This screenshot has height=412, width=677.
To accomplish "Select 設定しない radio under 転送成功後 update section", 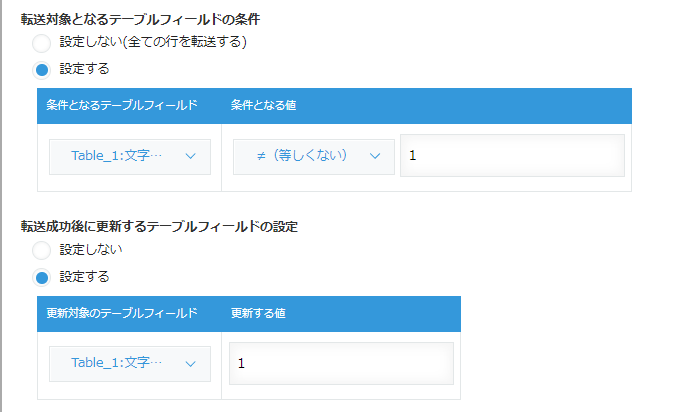I will pyautogui.click(x=42, y=250).
